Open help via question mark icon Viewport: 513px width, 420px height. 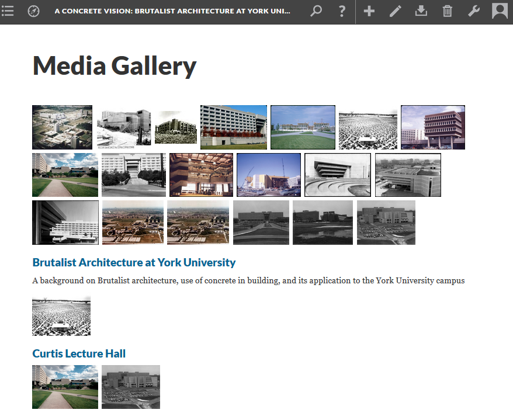342,11
